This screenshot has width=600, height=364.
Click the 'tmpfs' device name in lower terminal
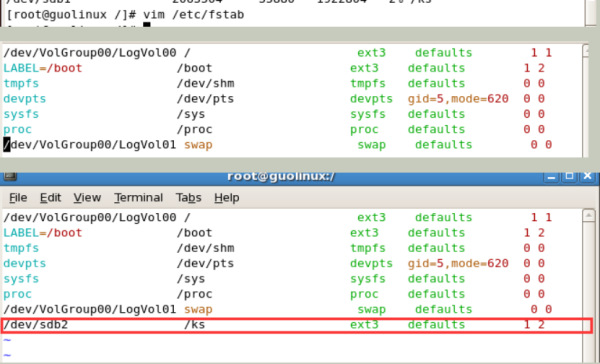coord(21,248)
